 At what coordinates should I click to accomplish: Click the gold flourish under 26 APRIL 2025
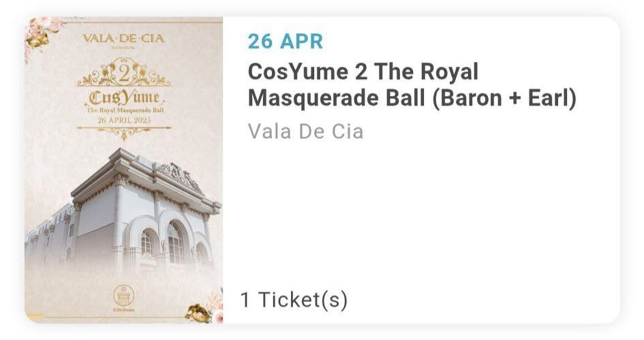(123, 132)
